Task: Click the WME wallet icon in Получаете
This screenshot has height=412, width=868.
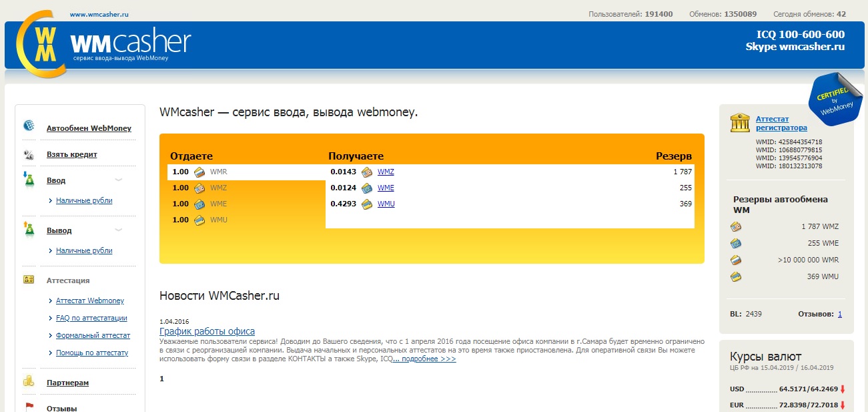Action: point(366,188)
